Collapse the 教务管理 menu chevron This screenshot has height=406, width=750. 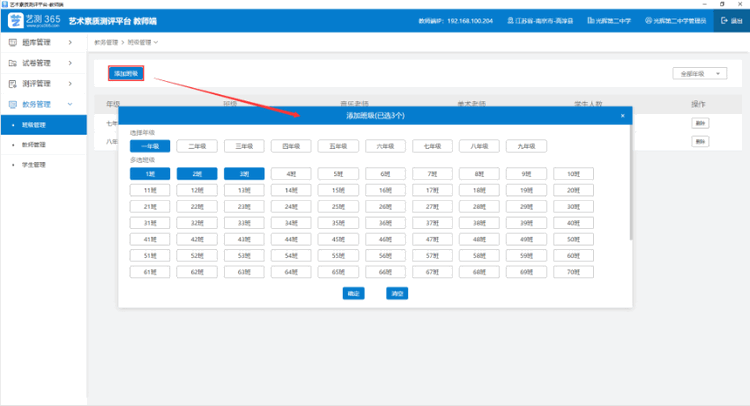pyautogui.click(x=70, y=104)
